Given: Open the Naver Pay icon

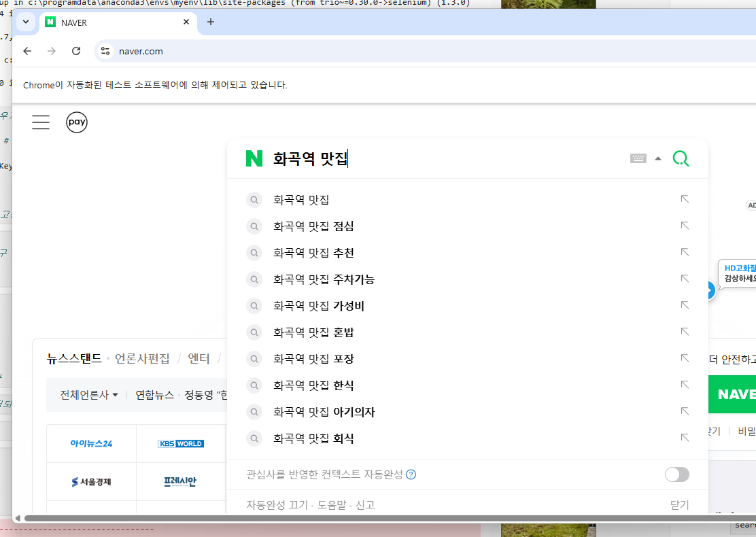Looking at the screenshot, I should pyautogui.click(x=77, y=122).
